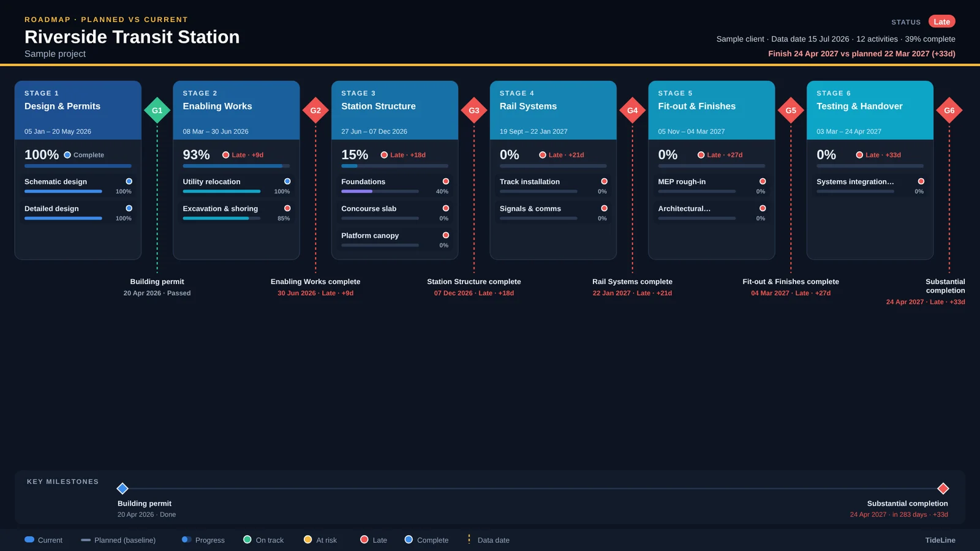Click the Architectural… activity row
Viewport: 980px width, 551px height.
(712, 212)
